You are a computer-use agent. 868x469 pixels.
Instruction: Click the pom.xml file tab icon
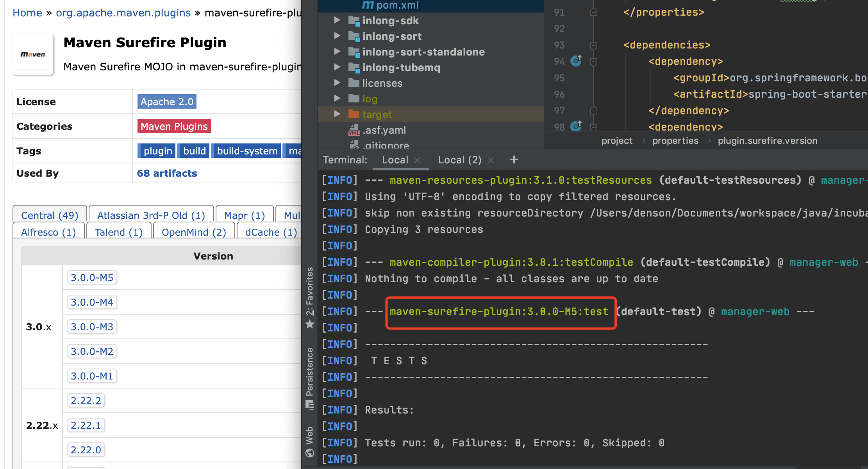click(364, 5)
